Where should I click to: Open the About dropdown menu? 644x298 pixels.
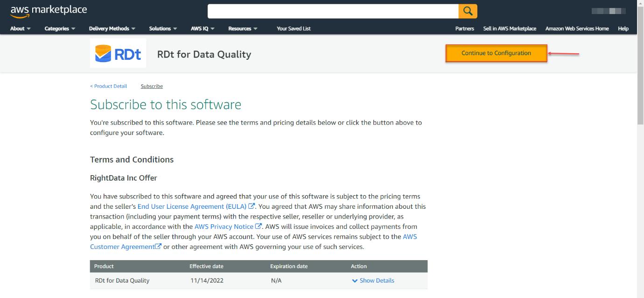click(21, 28)
